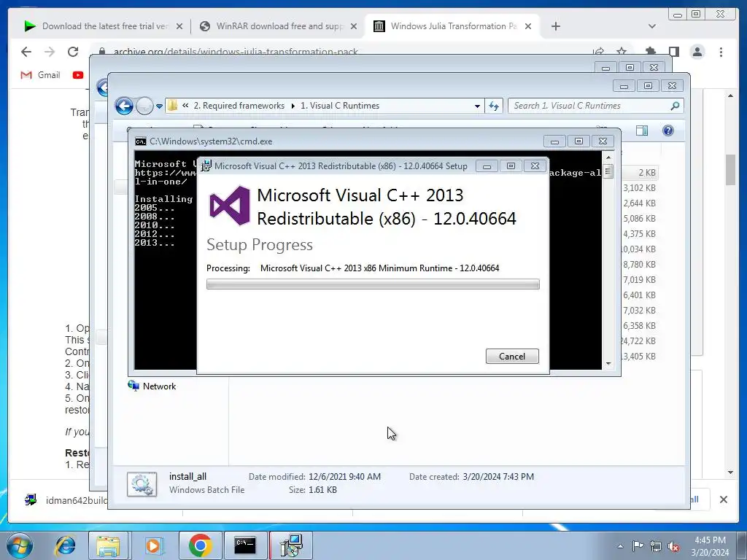Click muted volume tray icon
Screen dimensions: 747x560
point(673,546)
